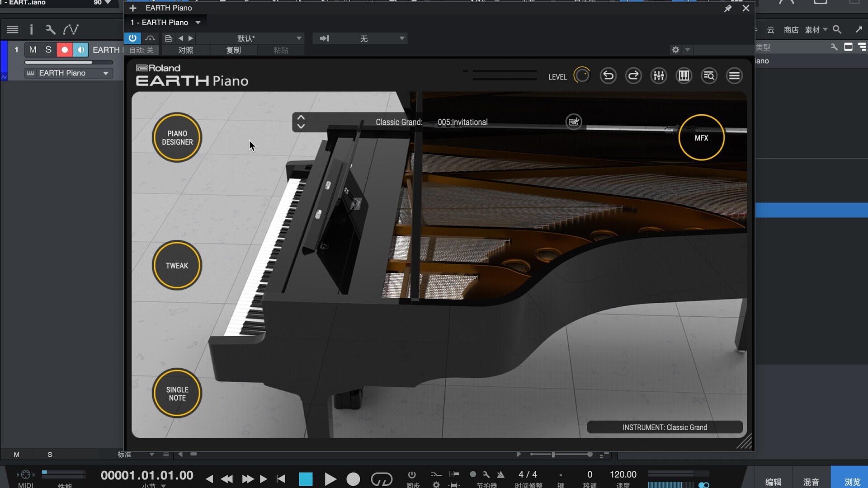Select the previous preset arrow
868x488 pixels.
[x=181, y=38]
